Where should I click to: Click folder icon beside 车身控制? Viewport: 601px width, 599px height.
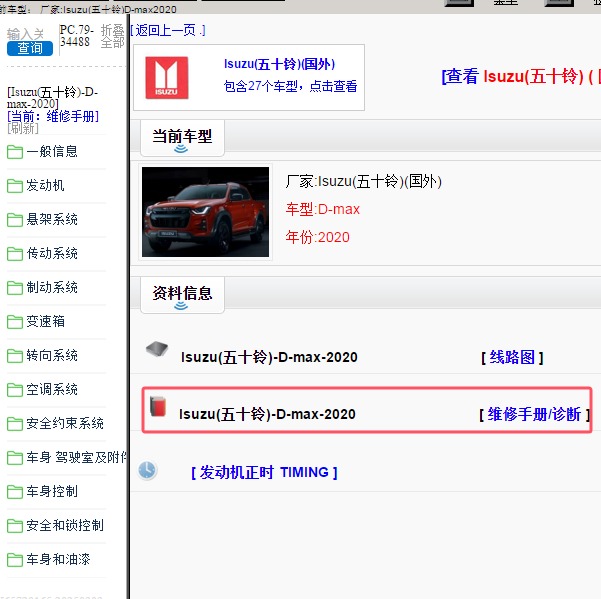(15, 492)
